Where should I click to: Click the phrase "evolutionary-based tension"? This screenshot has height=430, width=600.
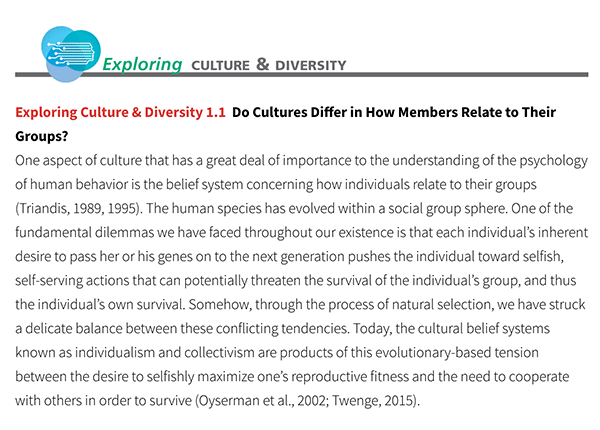tap(457, 352)
